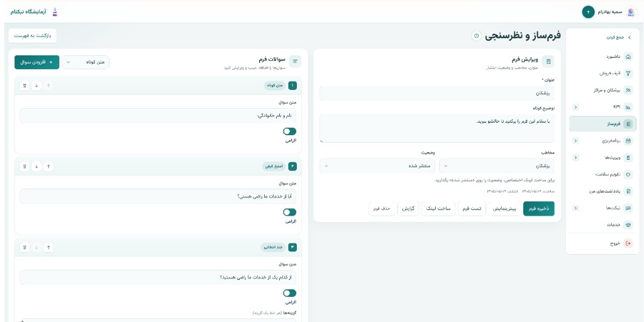This screenshot has height=322, width=644.
Task: Toggle الزامی switch for question 3
Action: coord(289,293)
